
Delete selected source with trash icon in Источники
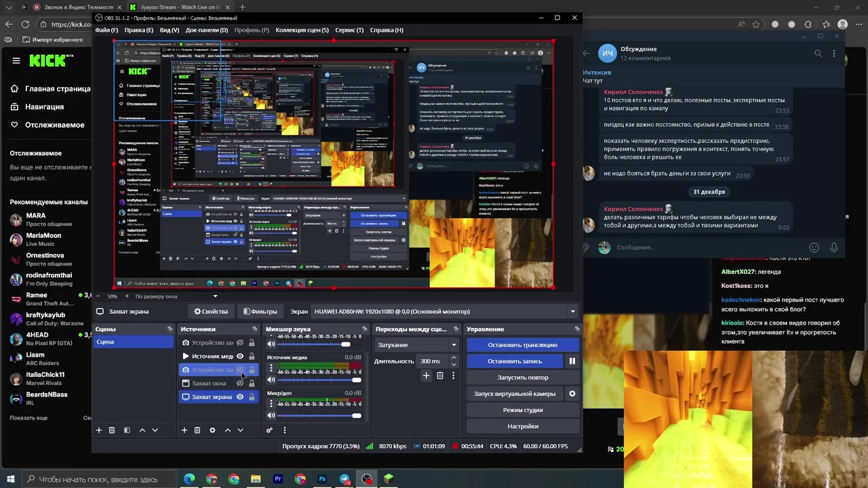tap(197, 430)
